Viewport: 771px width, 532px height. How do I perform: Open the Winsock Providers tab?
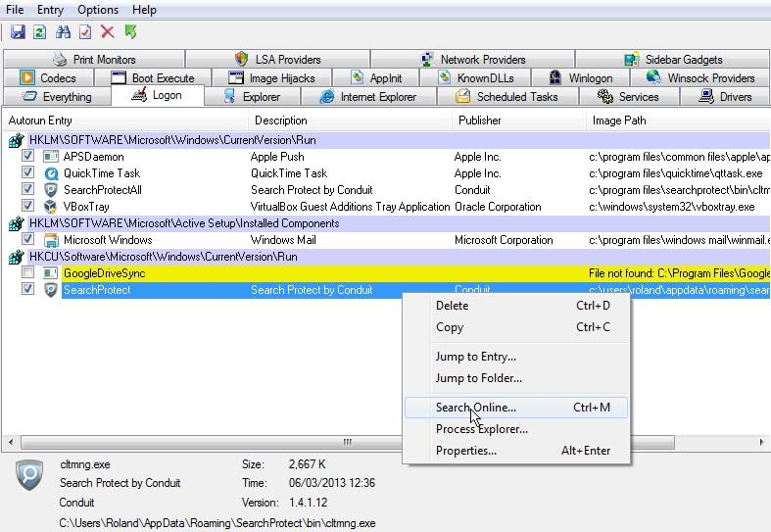pyautogui.click(x=700, y=78)
